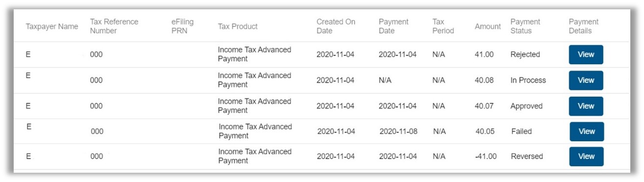Select the 2020-11-08 payment date cell
The image size is (644, 182).
click(399, 132)
